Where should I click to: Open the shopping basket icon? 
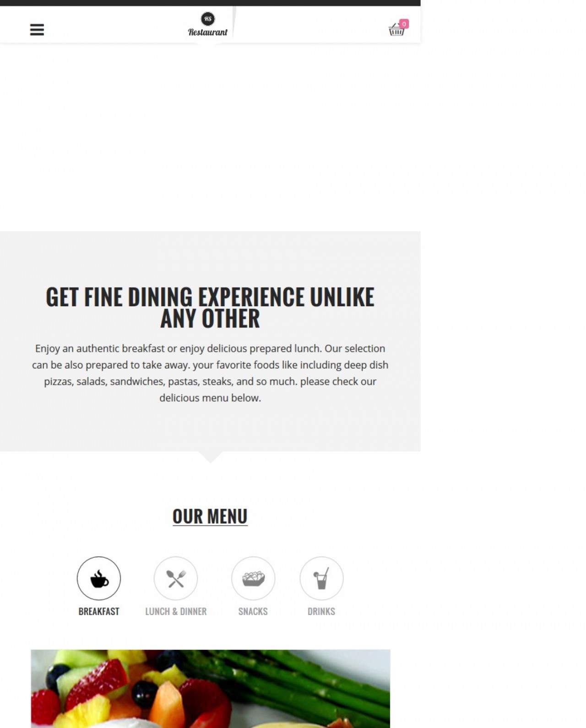tap(396, 30)
